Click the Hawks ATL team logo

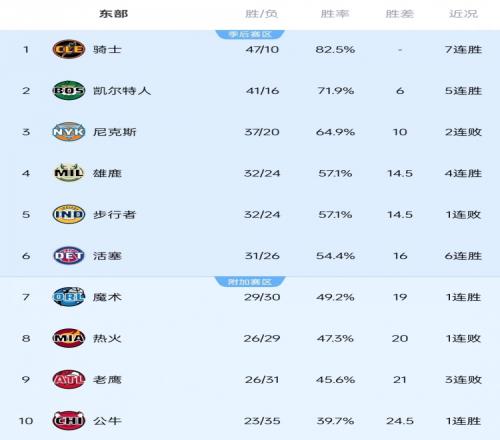pos(69,379)
